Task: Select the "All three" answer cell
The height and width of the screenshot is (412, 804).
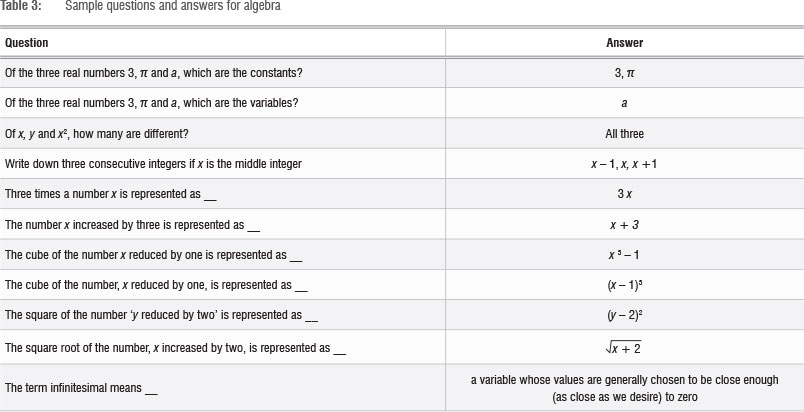Action: [x=624, y=133]
